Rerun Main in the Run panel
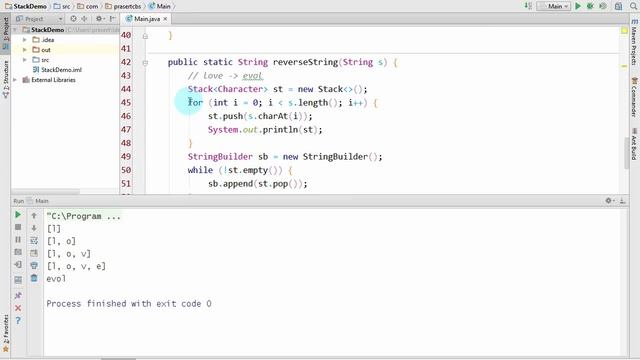This screenshot has height=360, width=640. [18, 215]
